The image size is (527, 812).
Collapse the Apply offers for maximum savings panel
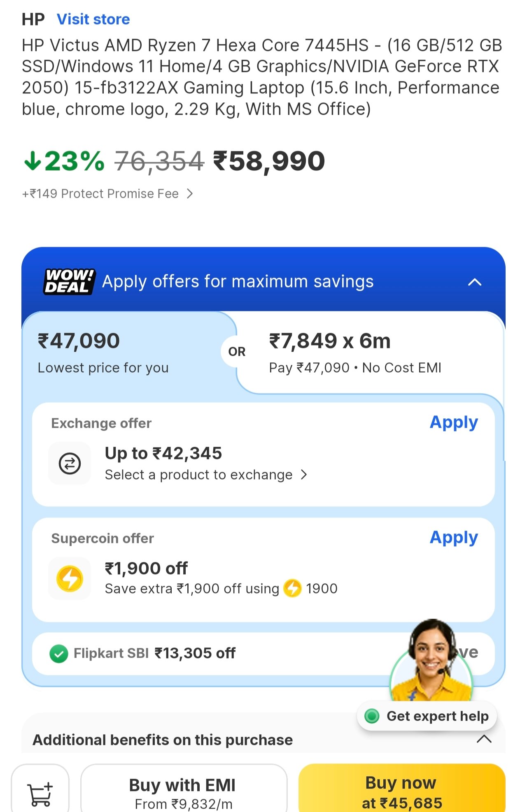(x=475, y=282)
